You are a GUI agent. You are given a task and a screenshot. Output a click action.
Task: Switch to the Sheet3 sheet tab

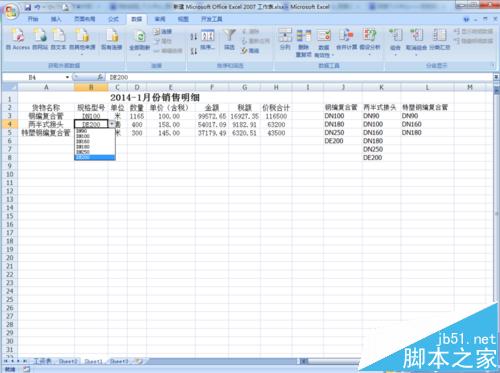119,361
